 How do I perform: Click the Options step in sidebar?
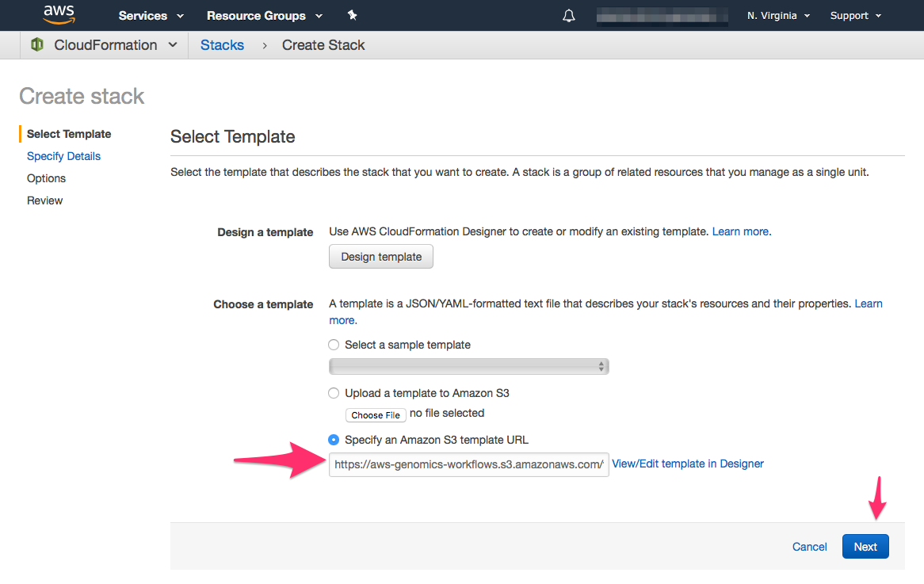coord(46,178)
